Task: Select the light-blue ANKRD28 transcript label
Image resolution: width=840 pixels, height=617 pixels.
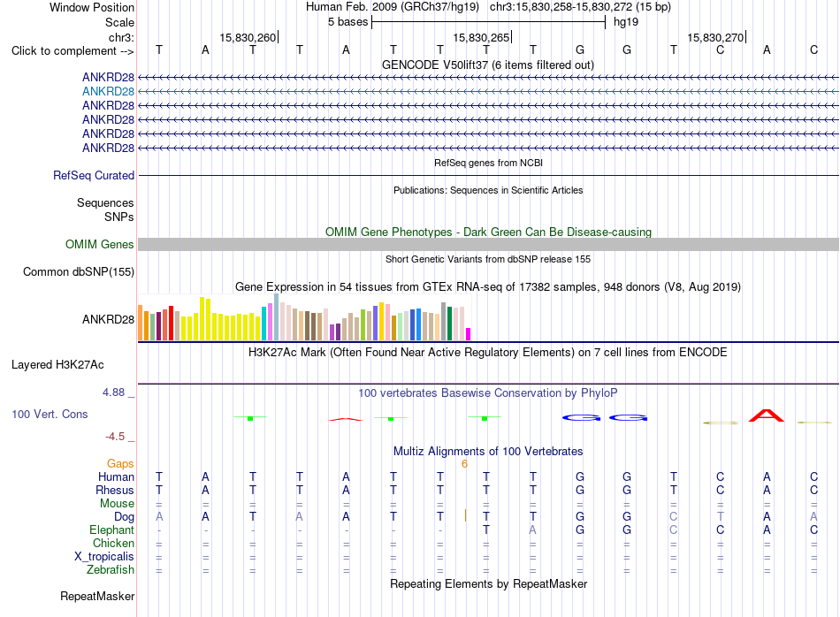Action: tap(108, 92)
